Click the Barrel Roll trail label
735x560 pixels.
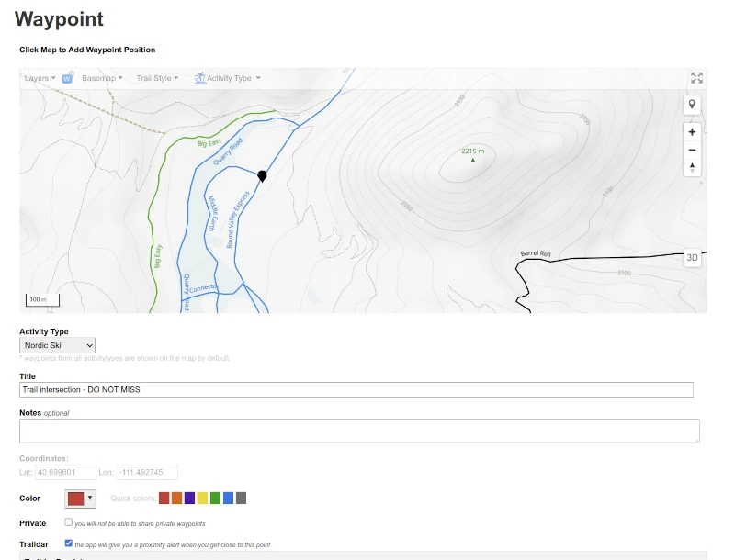tap(536, 253)
